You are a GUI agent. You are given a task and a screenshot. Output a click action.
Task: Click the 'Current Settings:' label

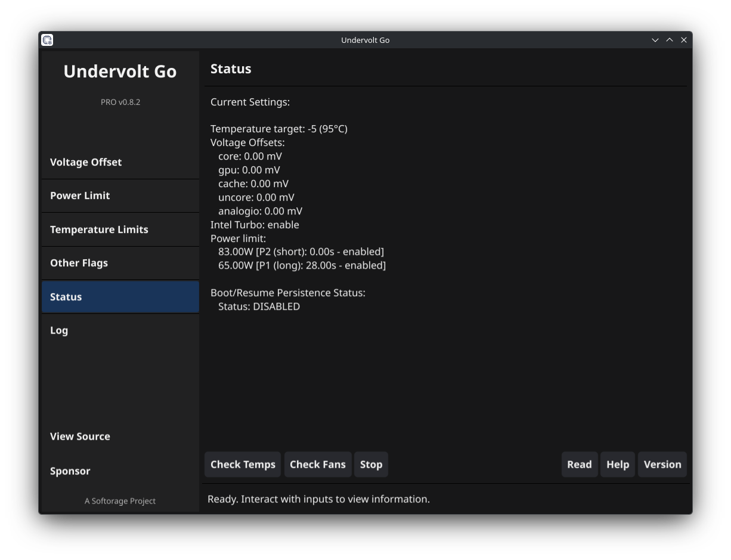click(x=250, y=102)
